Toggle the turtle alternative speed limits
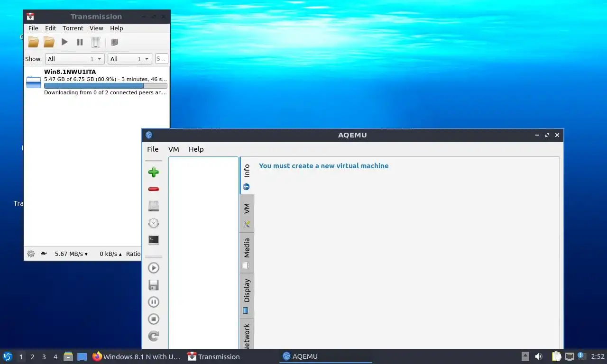This screenshot has width=607, height=364. point(44,254)
